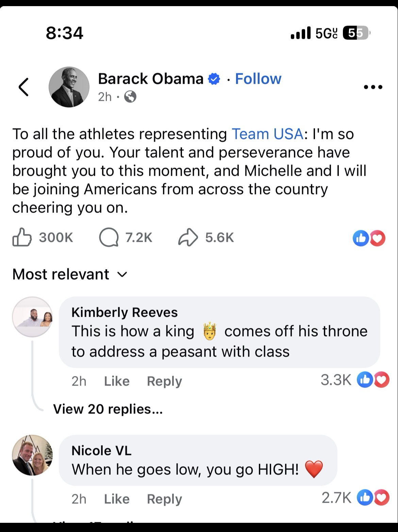Image resolution: width=398 pixels, height=532 pixels.
Task: Open the three-dot post options menu
Action: pos(373,87)
